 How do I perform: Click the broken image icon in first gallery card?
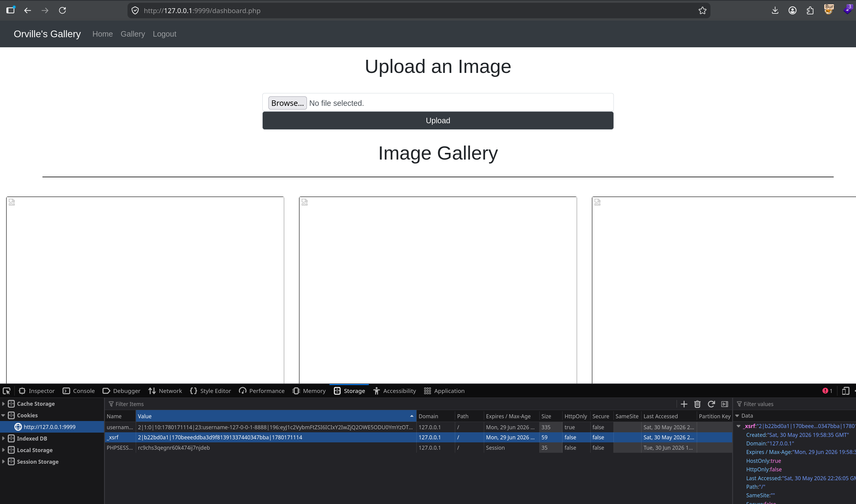pyautogui.click(x=12, y=202)
